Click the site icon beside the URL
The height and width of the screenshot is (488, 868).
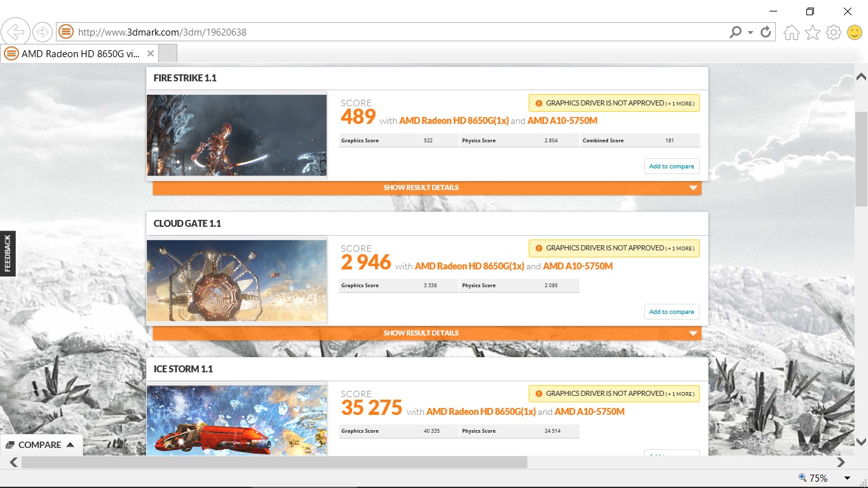66,32
